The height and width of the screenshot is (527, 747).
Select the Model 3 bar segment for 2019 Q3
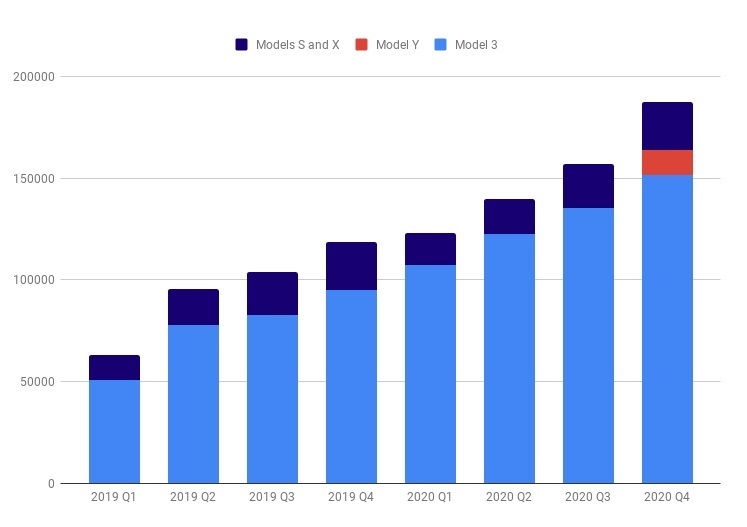[273, 399]
